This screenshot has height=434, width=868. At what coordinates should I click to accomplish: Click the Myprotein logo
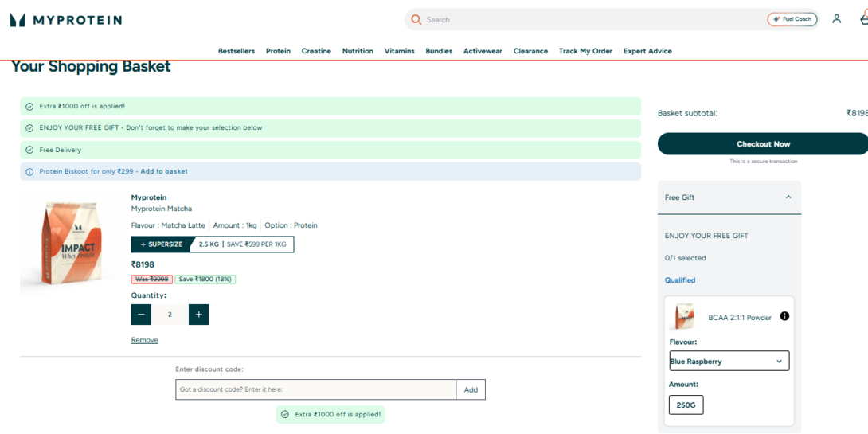pyautogui.click(x=66, y=20)
